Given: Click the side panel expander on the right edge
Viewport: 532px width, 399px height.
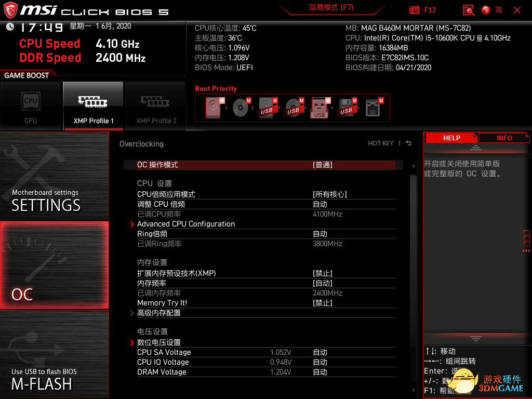Looking at the screenshot, I should point(527,241).
